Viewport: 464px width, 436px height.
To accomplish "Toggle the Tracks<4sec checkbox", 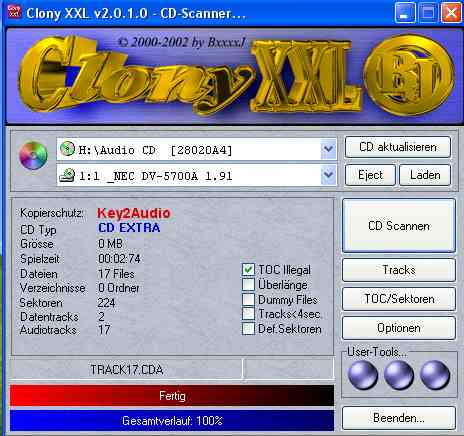I will (x=248, y=314).
